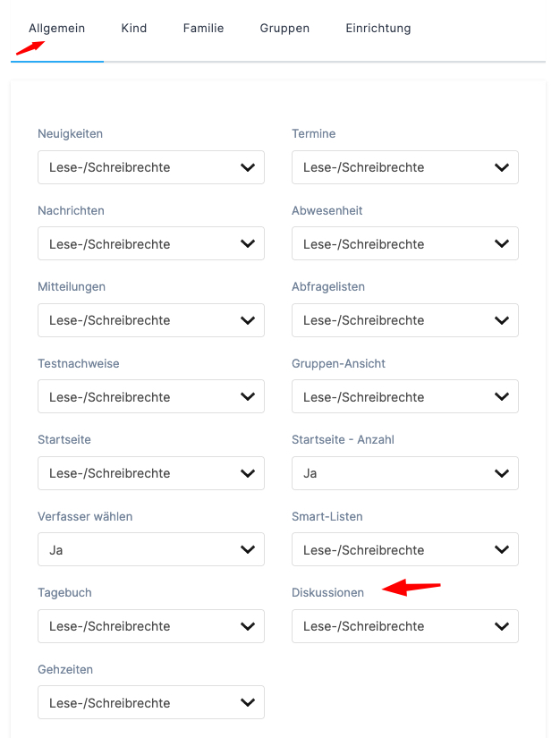Open the Diskussionen permissions dropdown
This screenshot has width=560, height=738.
point(405,626)
